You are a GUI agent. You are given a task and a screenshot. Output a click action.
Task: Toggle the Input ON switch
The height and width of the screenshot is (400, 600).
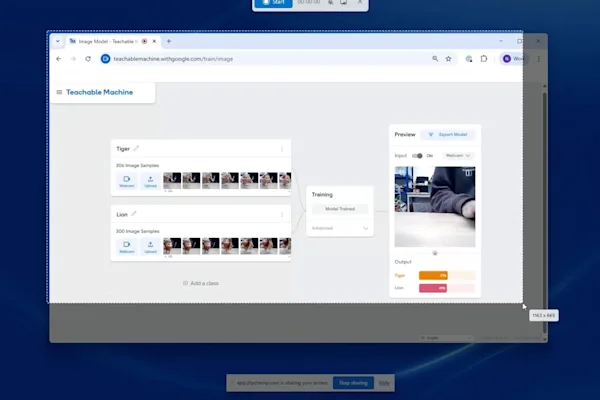(417, 156)
